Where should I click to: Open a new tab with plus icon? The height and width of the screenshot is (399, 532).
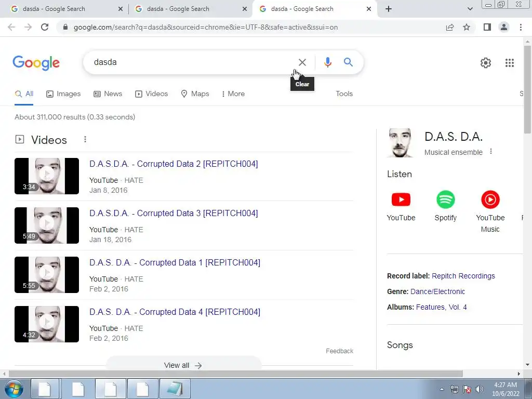(389, 9)
